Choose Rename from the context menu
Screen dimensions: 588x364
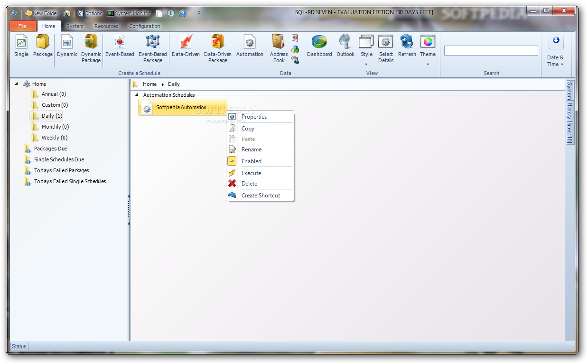tap(260, 149)
